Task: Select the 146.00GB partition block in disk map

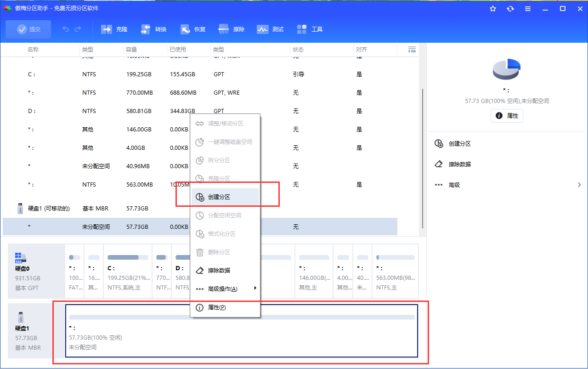Action: 314,271
